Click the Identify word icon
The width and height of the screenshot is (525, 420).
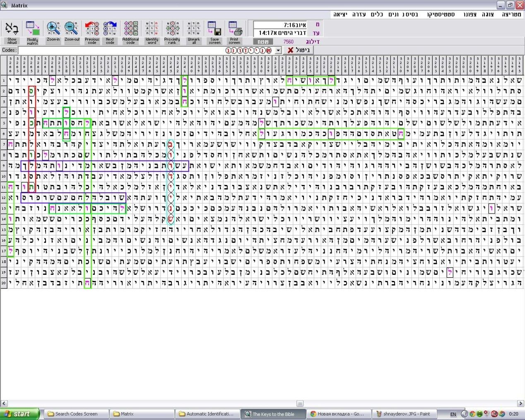(152, 29)
